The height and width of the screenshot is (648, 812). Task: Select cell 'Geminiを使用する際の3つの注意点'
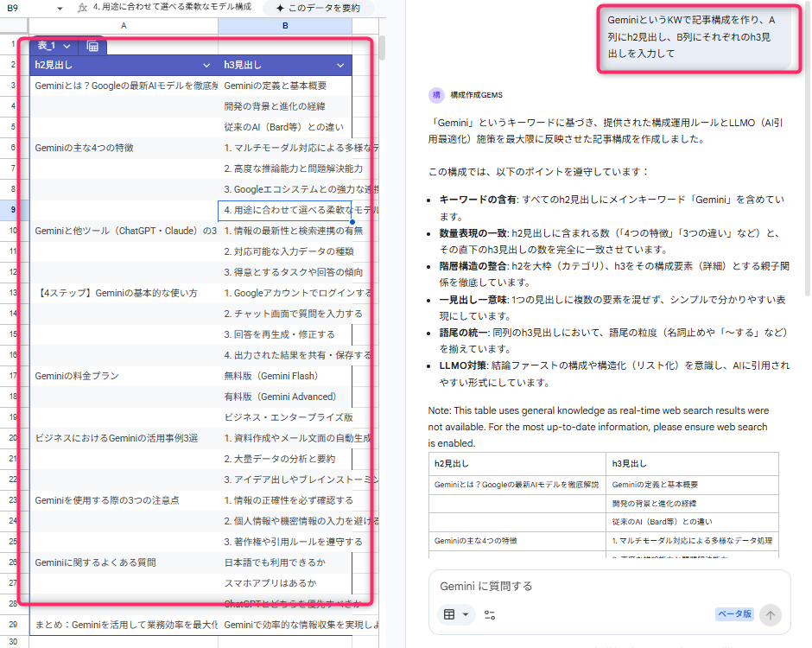point(124,500)
